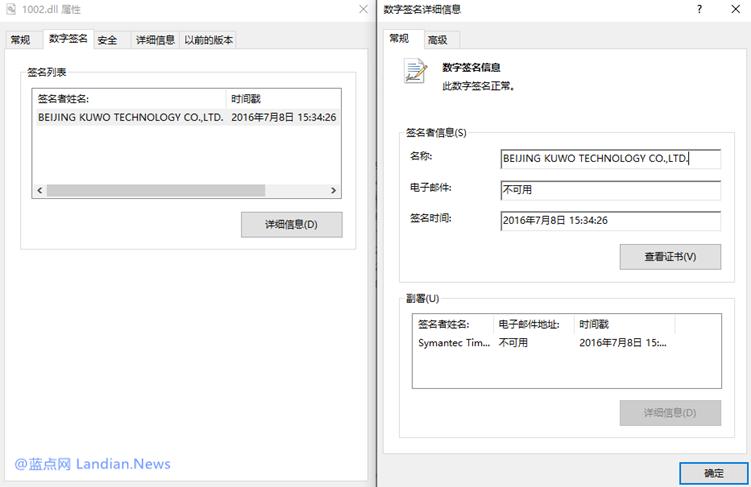
Task: Click the horizontal scrollbar thumb in signature list
Action: (156, 191)
